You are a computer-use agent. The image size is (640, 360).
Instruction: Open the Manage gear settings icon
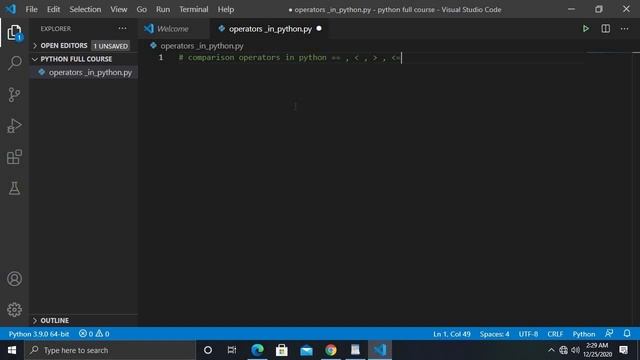[14, 310]
